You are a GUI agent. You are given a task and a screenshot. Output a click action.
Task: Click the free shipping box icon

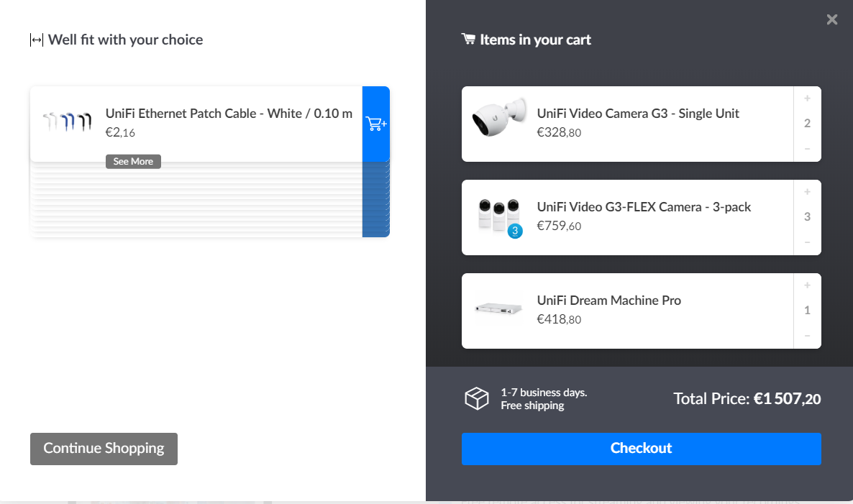[x=477, y=398]
